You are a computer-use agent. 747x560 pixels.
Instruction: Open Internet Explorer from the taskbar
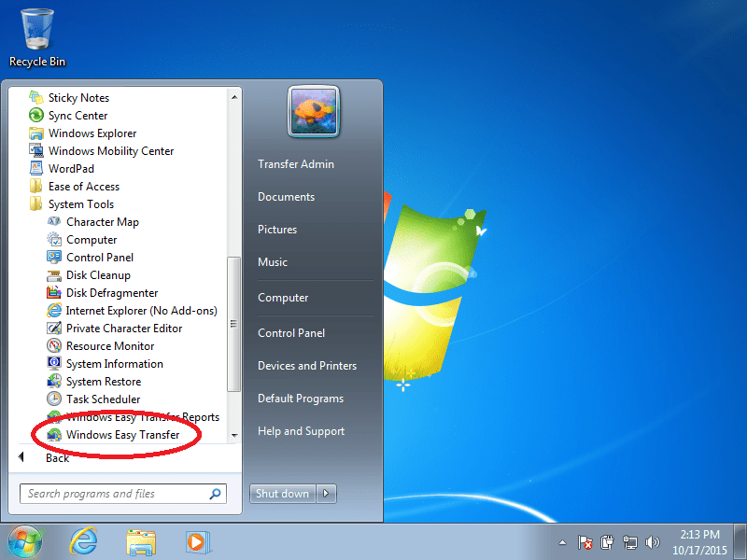pyautogui.click(x=84, y=541)
